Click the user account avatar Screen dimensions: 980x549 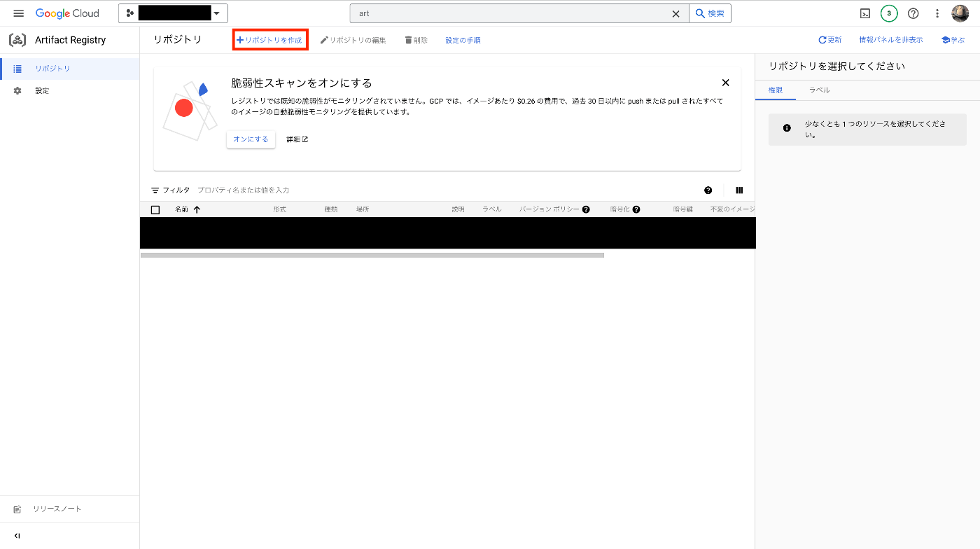pyautogui.click(x=960, y=13)
